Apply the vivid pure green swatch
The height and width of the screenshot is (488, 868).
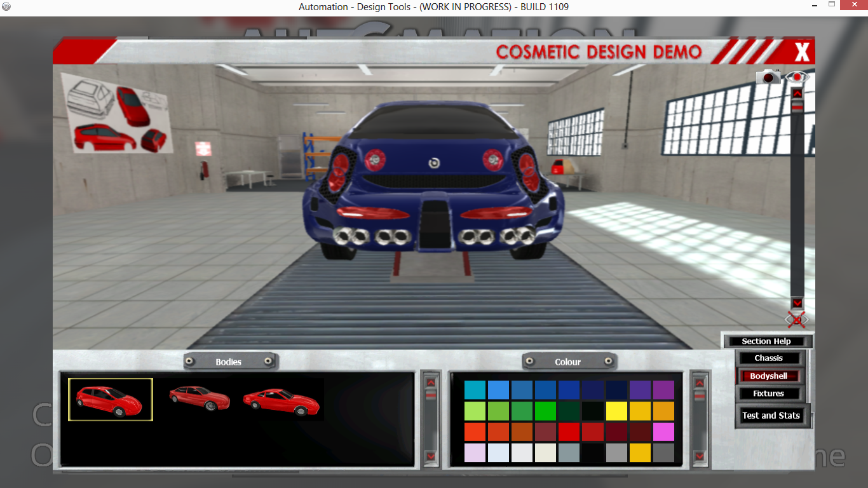545,411
